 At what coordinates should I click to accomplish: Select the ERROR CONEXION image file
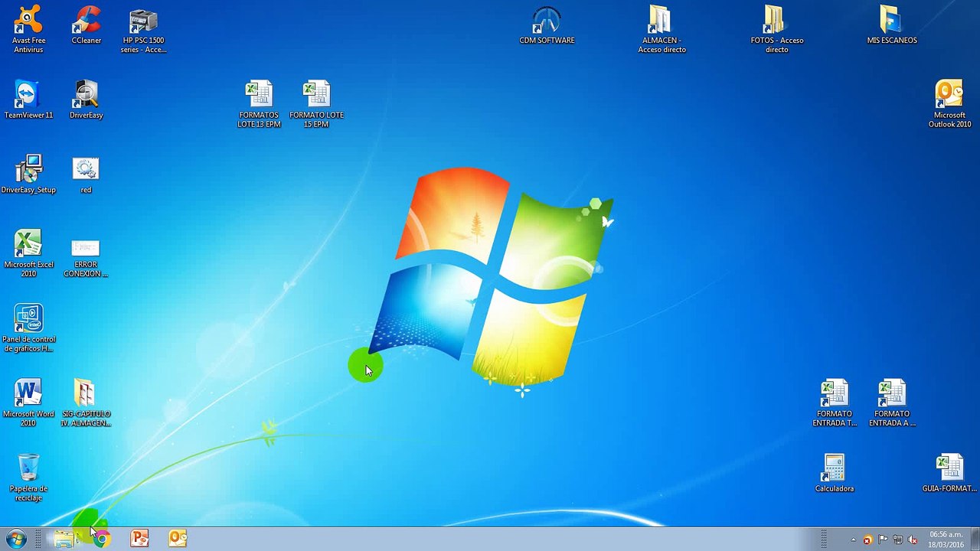tap(86, 258)
